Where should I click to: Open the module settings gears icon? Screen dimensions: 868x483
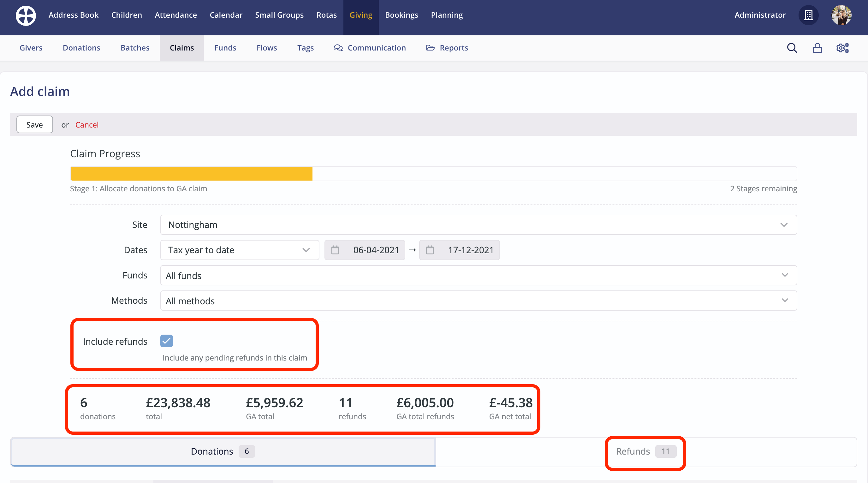click(842, 48)
